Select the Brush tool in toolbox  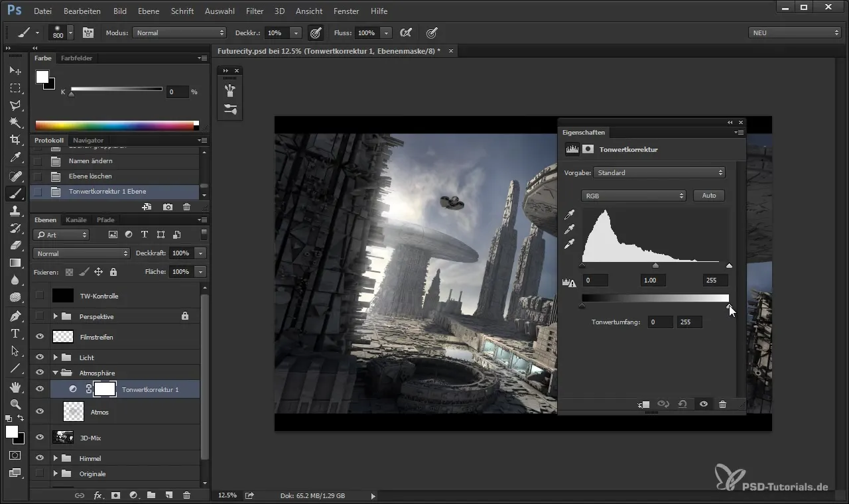[x=15, y=194]
